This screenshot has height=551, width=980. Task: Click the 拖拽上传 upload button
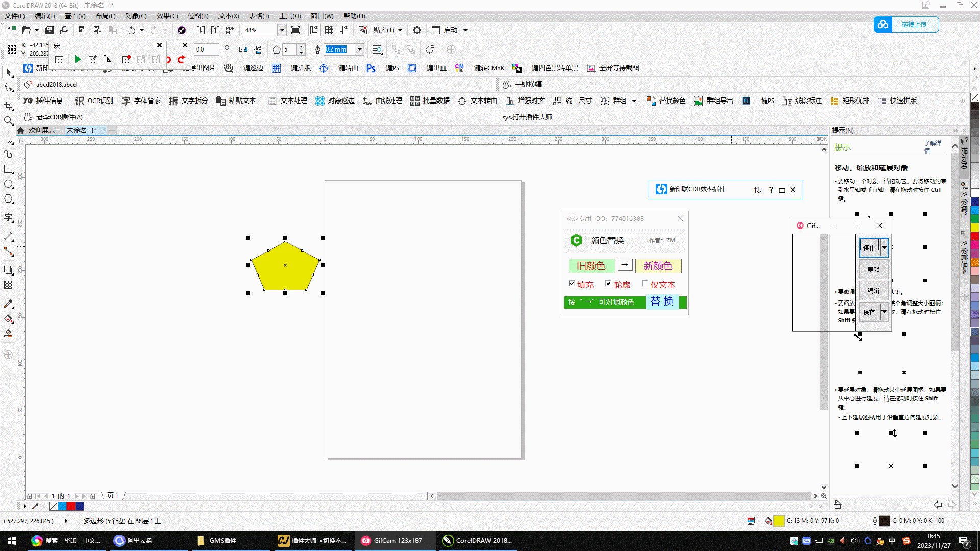(x=906, y=24)
